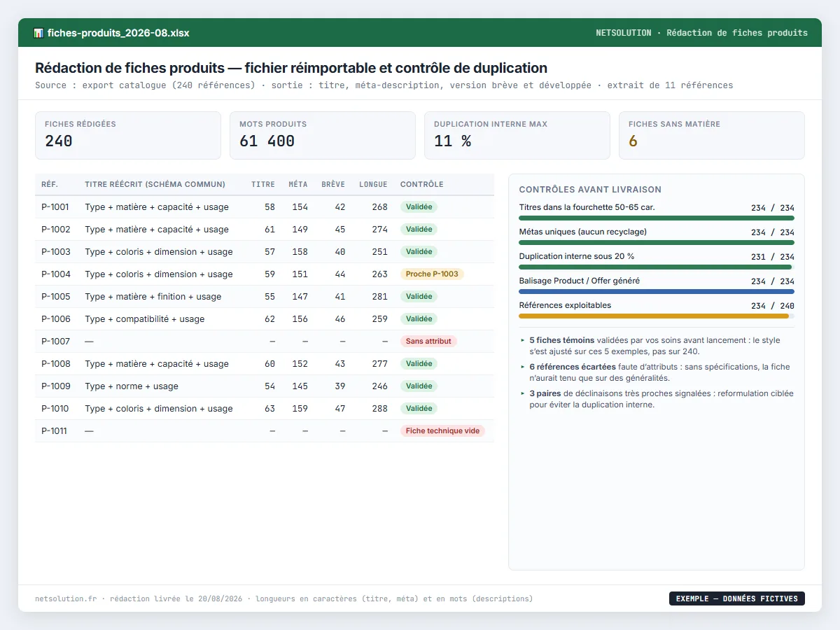Click the Sans attribut badge
Image resolution: width=840 pixels, height=630 pixels.
coord(428,342)
